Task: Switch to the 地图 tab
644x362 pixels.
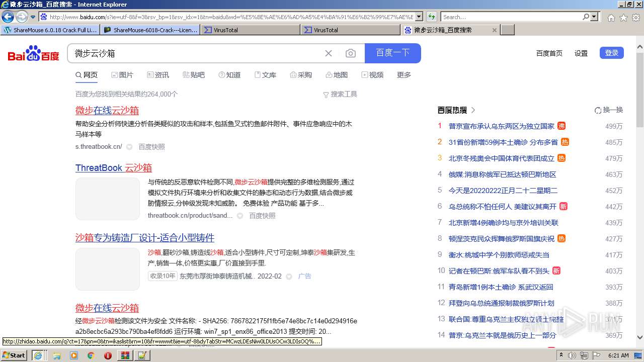Action: coord(337,75)
